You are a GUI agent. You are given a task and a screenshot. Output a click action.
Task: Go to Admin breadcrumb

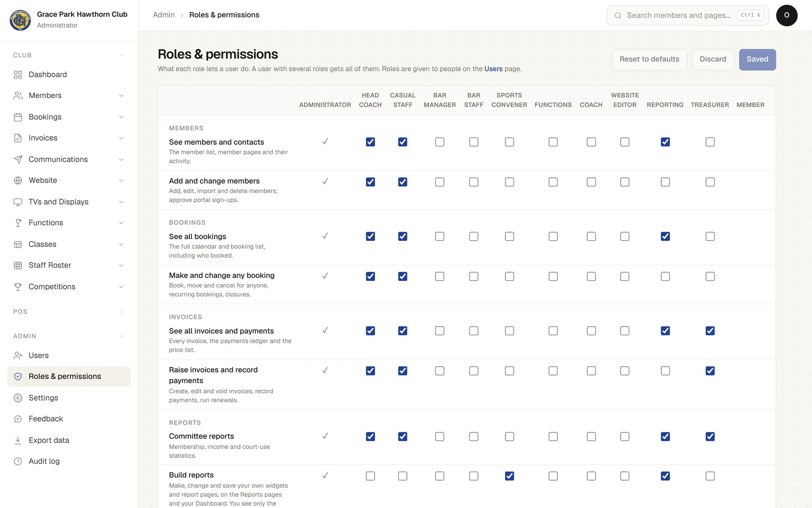[x=164, y=15]
